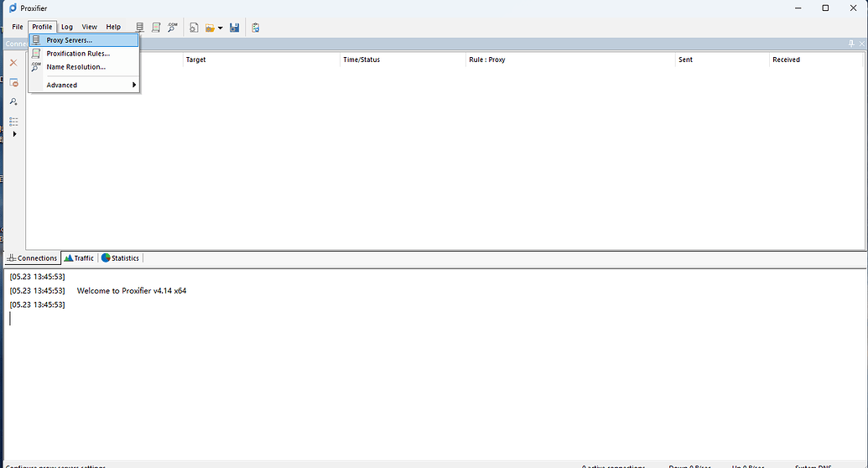Click the new profile document toolbar icon
The width and height of the screenshot is (868, 468).
coord(194,27)
